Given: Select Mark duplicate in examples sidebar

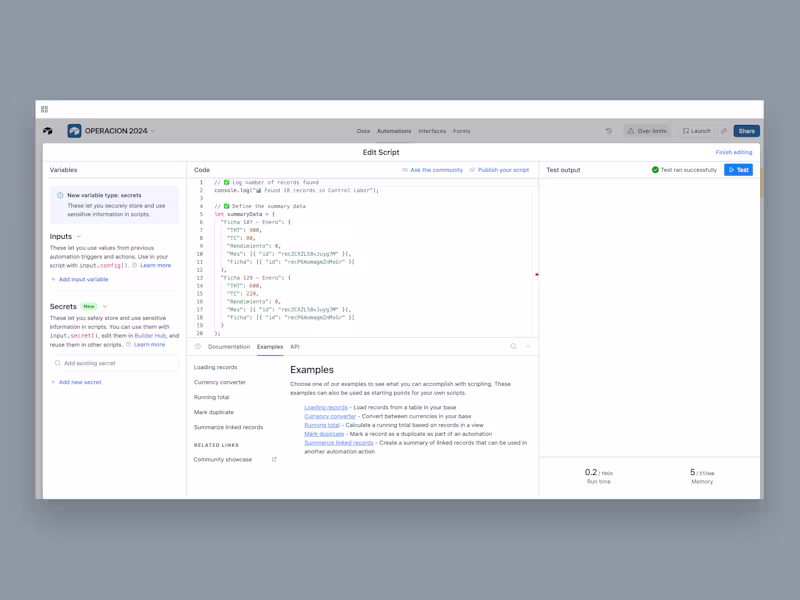Looking at the screenshot, I should (214, 412).
